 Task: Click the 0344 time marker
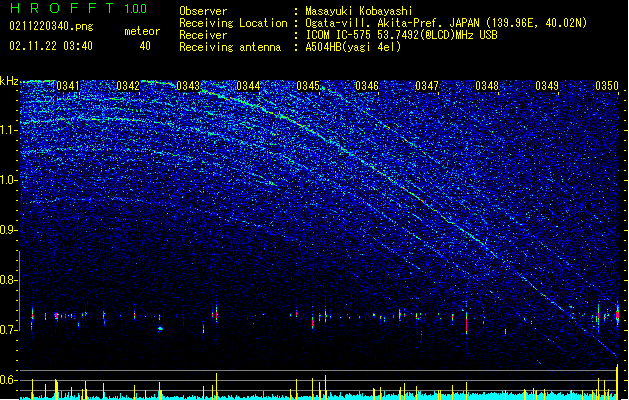(x=248, y=86)
